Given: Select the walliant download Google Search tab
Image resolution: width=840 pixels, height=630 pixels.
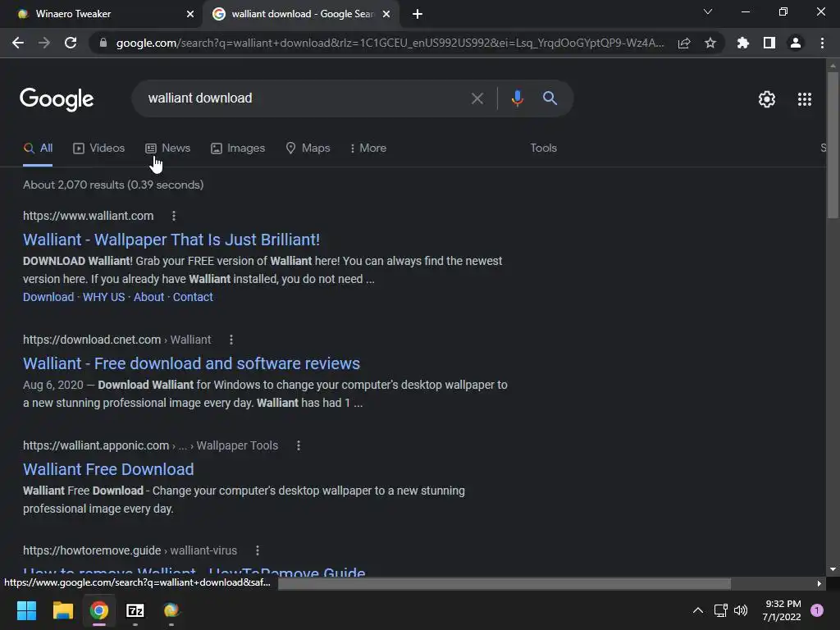Looking at the screenshot, I should pos(302,14).
